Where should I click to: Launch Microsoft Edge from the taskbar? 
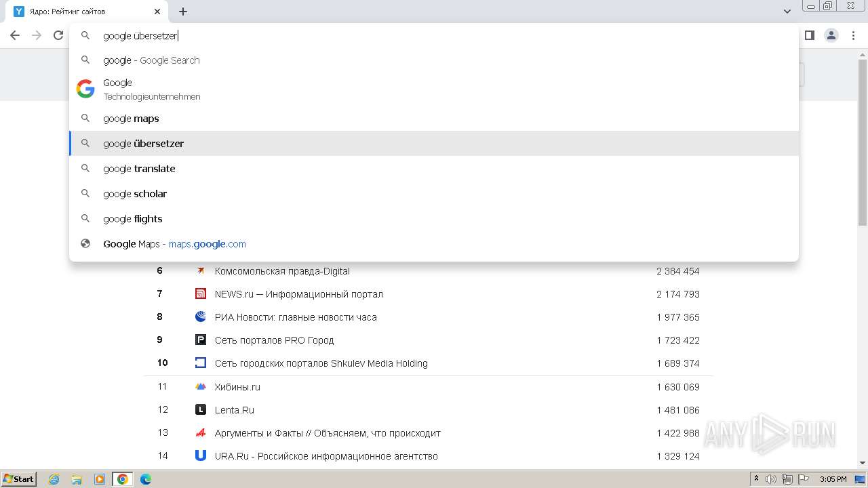coord(145,479)
